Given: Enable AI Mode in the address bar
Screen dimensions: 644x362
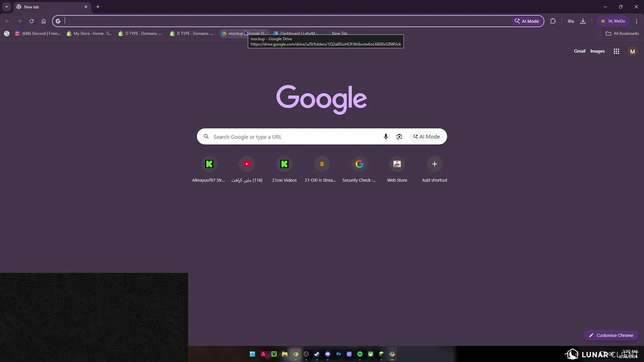Looking at the screenshot, I should coord(527,21).
